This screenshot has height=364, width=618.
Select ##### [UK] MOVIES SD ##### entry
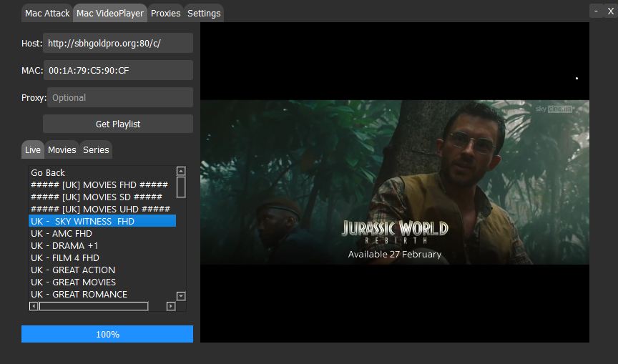102,197
